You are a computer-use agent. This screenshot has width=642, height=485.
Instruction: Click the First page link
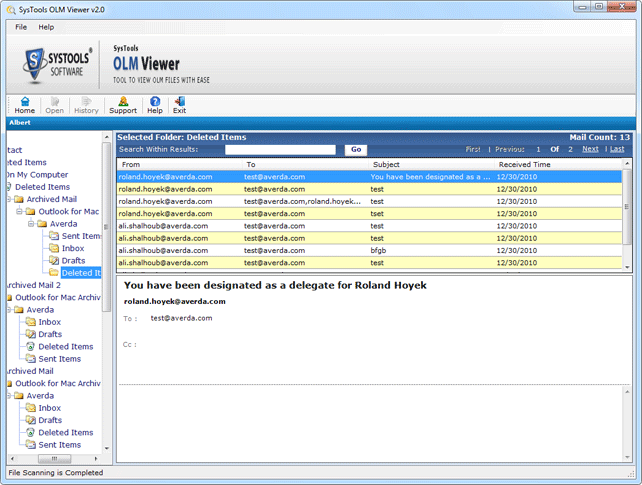click(473, 149)
